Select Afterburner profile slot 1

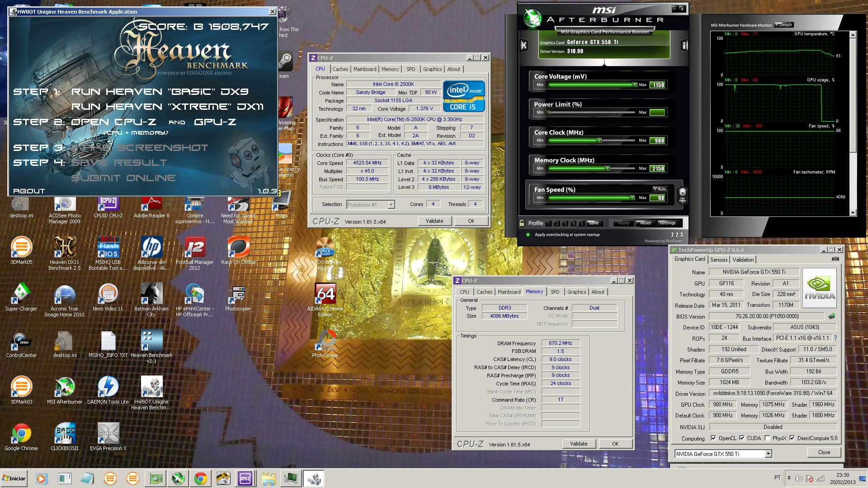[548, 223]
